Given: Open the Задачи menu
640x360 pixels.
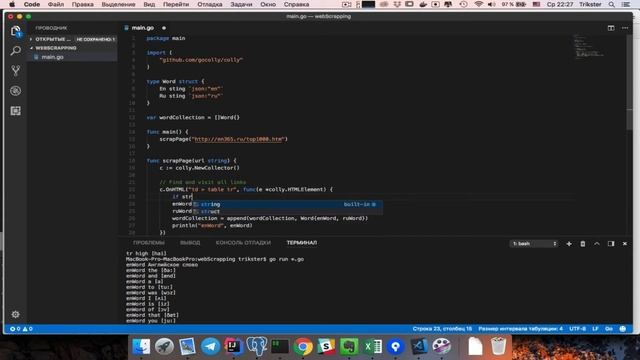Looking at the screenshot, I should [241, 4].
